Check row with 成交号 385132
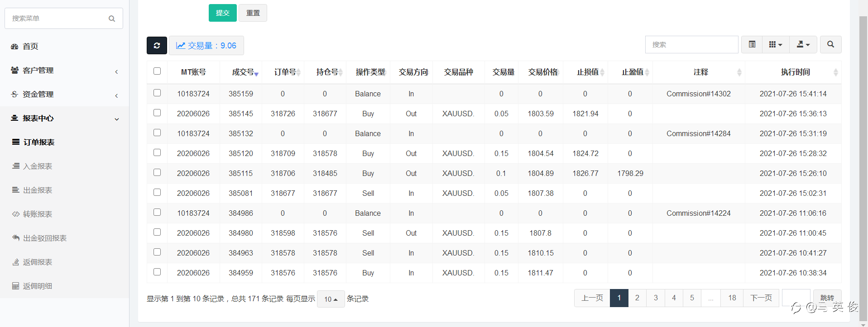The width and height of the screenshot is (868, 327). pos(157,133)
